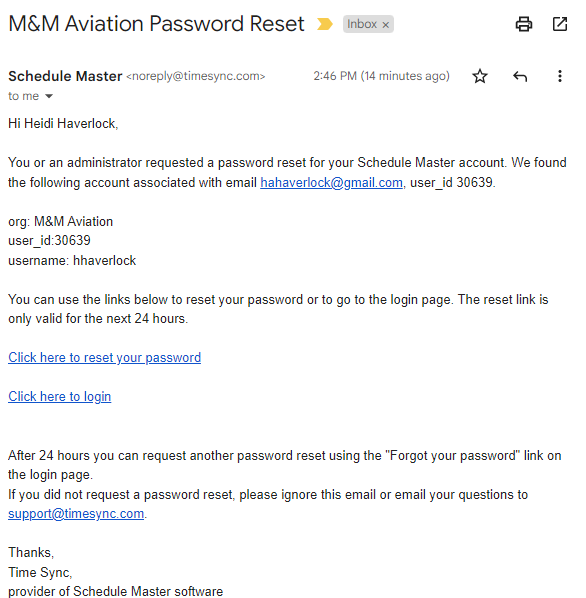Remove the Inbox label with the x
The image size is (586, 598).
point(385,25)
